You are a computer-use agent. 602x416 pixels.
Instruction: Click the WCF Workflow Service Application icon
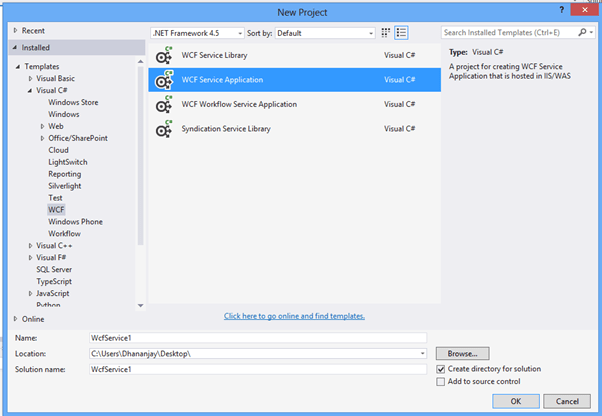162,105
